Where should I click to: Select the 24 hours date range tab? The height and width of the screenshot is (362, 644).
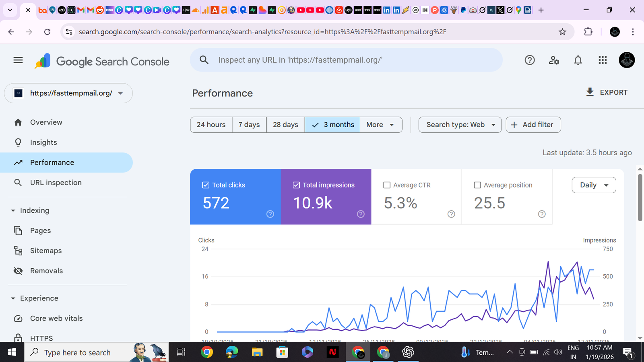211,125
